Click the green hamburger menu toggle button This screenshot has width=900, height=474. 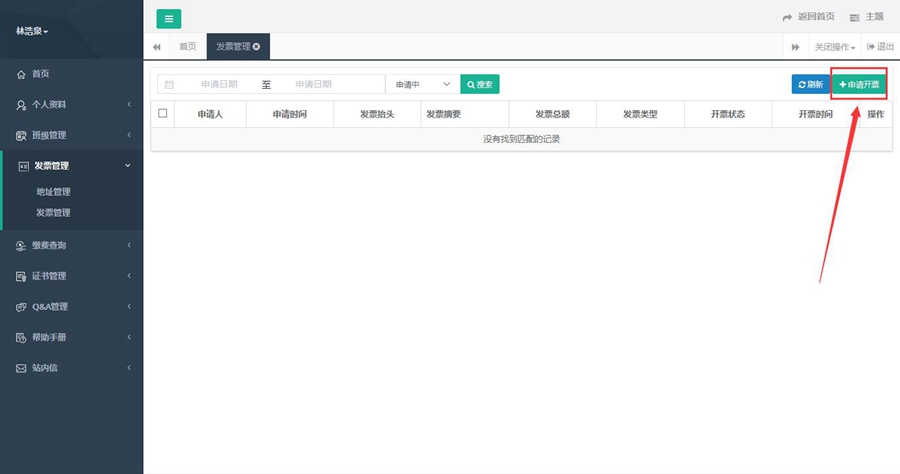(169, 18)
